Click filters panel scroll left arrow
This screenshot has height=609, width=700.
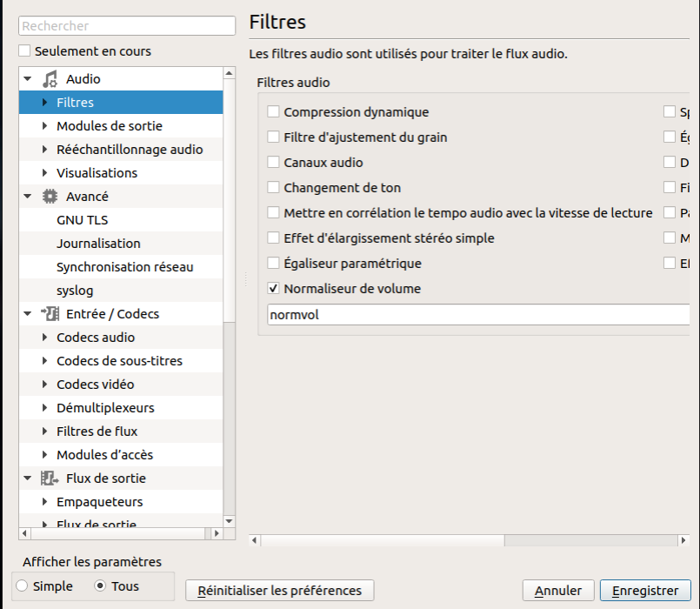coord(255,539)
